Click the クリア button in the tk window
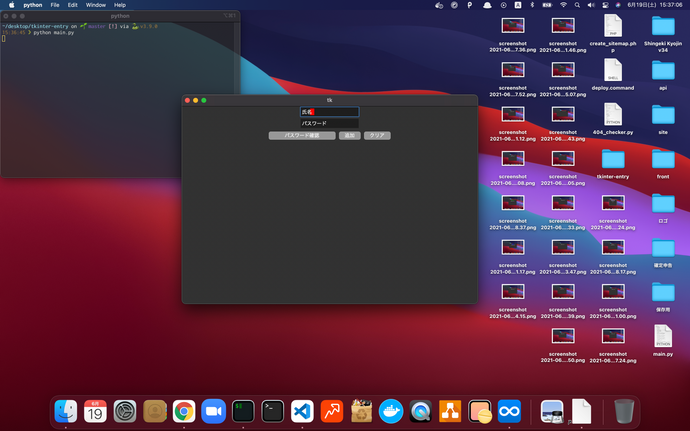 click(x=377, y=136)
